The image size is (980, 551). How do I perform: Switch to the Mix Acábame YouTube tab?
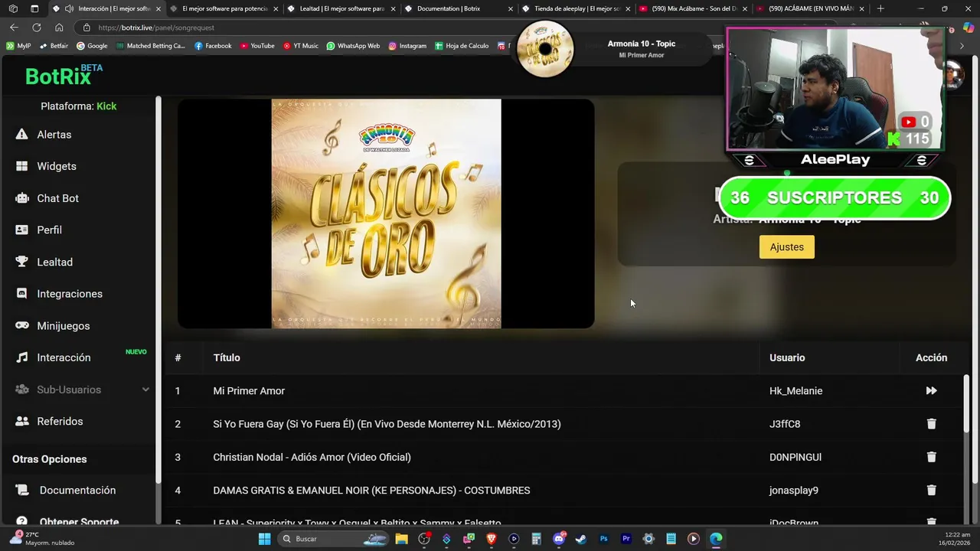pos(694,8)
